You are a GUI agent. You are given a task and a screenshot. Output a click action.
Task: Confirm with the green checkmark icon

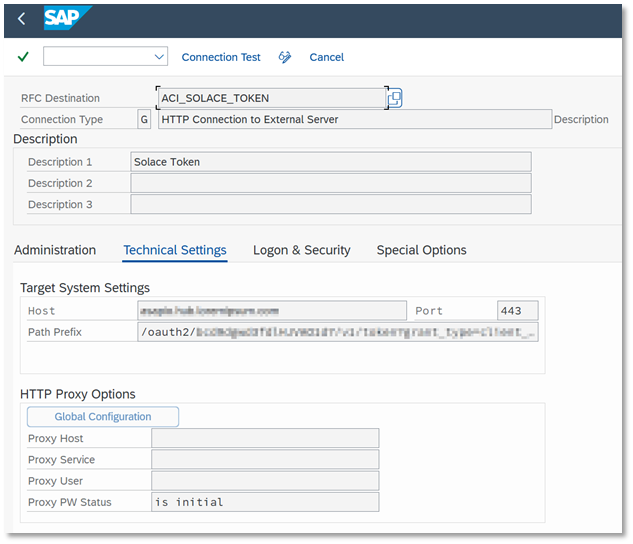(x=23, y=57)
